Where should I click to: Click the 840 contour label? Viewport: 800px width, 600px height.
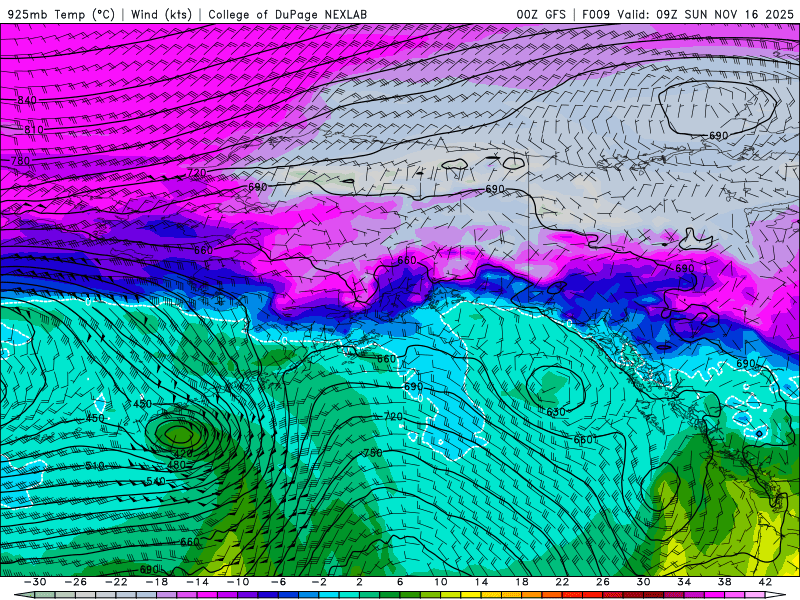27,100
